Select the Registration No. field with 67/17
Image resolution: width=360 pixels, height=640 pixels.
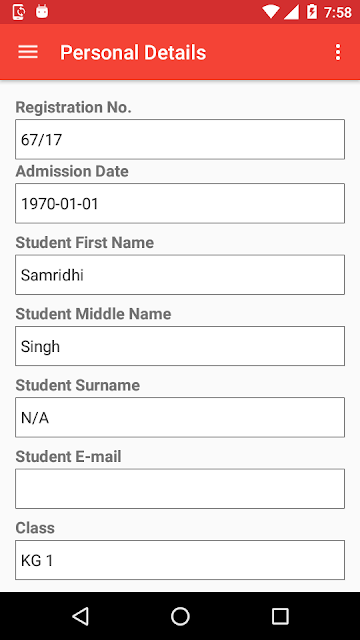[180, 139]
